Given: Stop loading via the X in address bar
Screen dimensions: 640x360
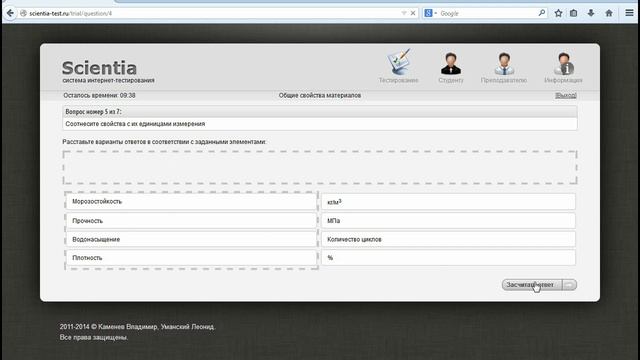Looking at the screenshot, I should pyautogui.click(x=413, y=13).
